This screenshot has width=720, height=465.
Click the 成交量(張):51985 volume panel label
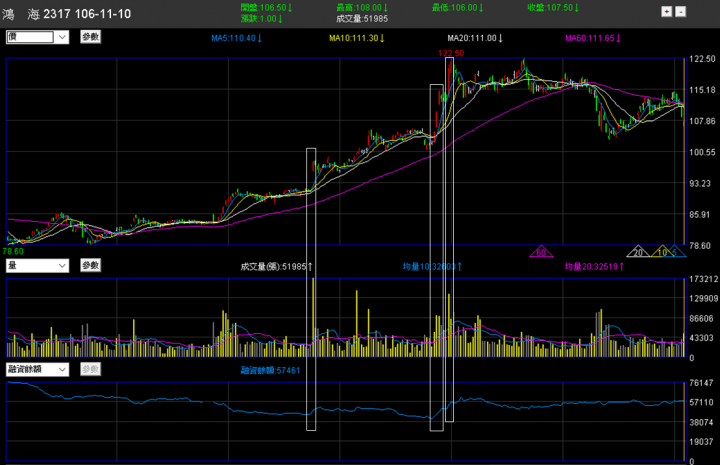coord(276,267)
